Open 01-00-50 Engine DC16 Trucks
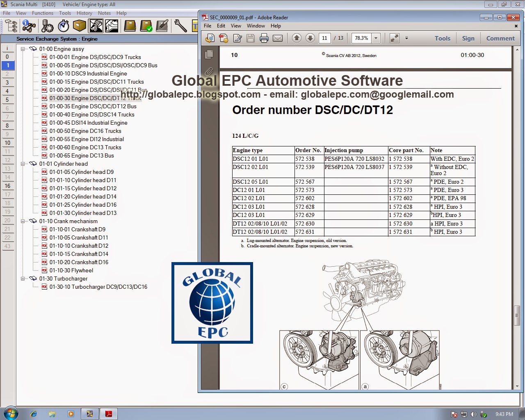 (x=85, y=131)
